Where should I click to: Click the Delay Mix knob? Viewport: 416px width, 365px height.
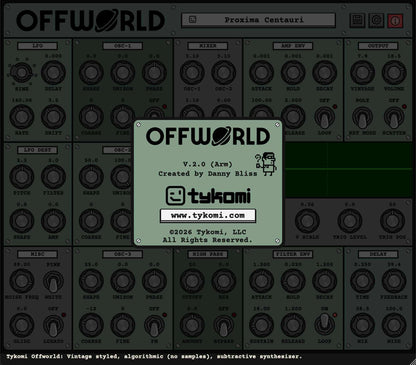tap(362, 325)
